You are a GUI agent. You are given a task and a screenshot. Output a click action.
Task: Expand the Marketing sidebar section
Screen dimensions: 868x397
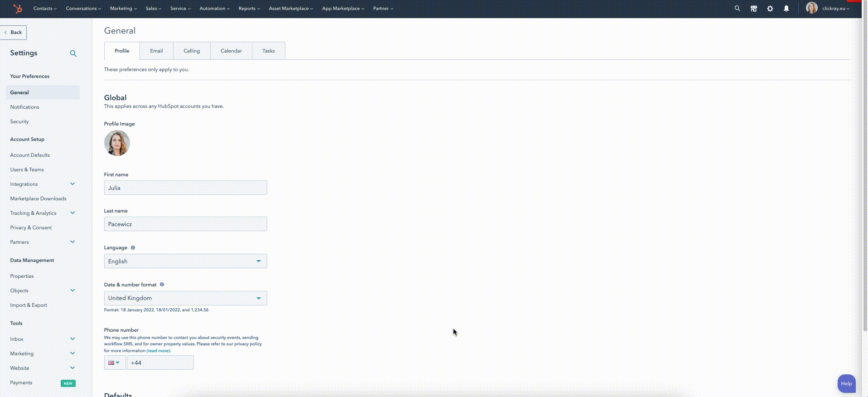[72, 353]
